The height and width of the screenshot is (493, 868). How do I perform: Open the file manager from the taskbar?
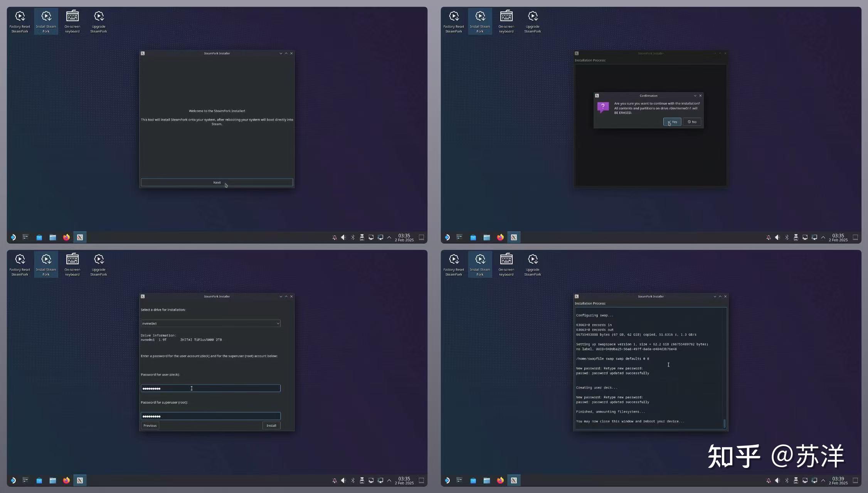pos(53,237)
